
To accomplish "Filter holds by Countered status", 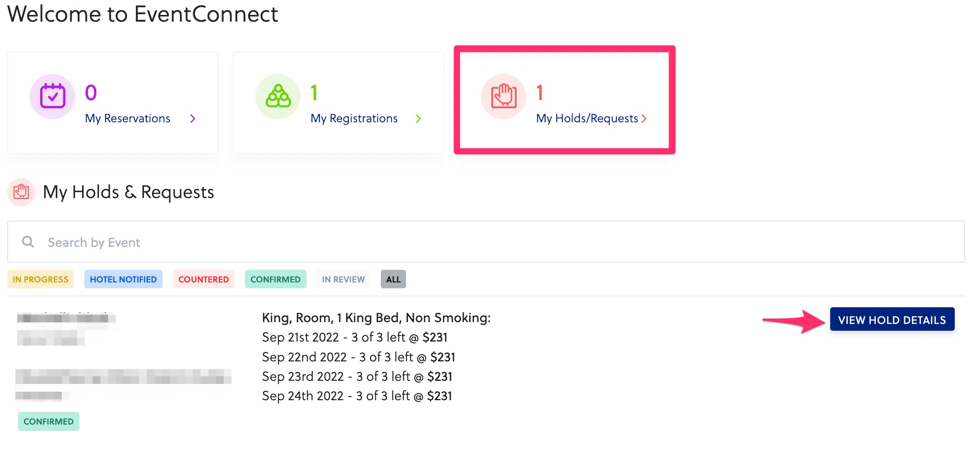I will [203, 279].
